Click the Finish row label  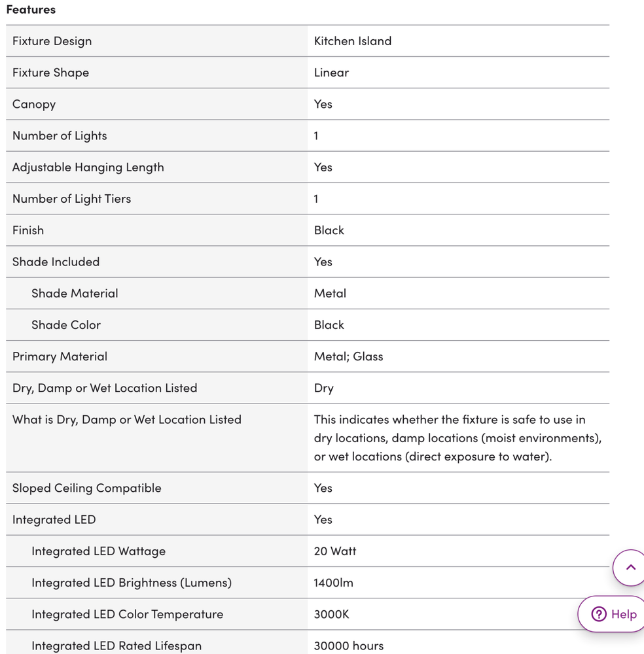click(28, 230)
